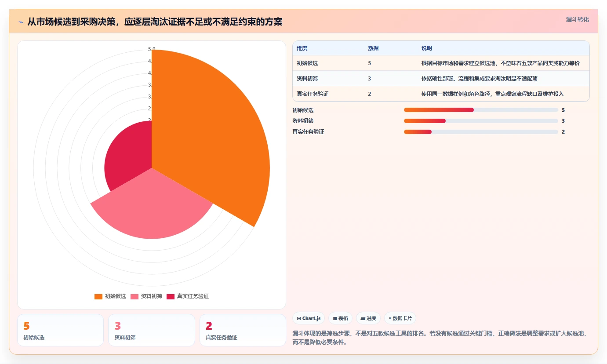Click the 说明 column header
Screen dimensions: 607x364
(x=427, y=48)
